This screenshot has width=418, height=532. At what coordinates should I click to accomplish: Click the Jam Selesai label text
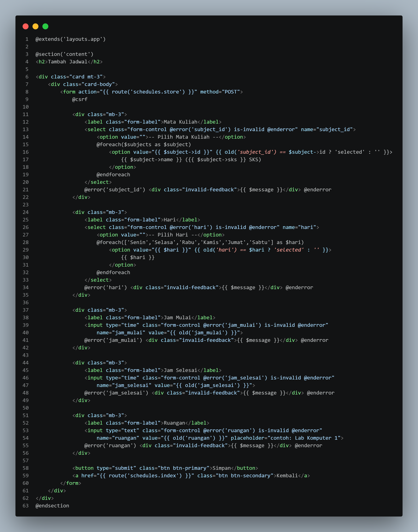pyautogui.click(x=181, y=370)
